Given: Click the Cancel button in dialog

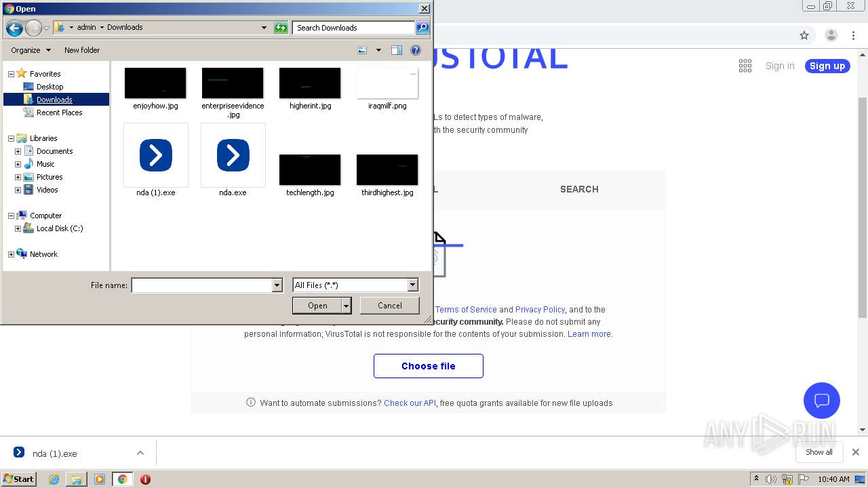Looking at the screenshot, I should coord(390,306).
